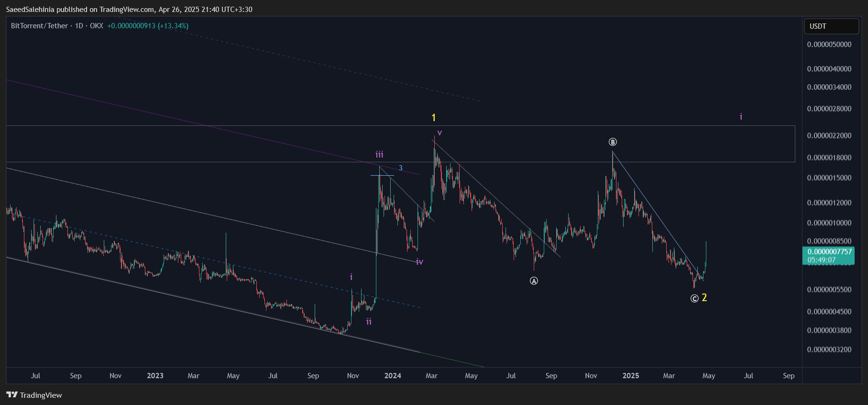Click the 0.0000004500 price axis label

pos(829,312)
